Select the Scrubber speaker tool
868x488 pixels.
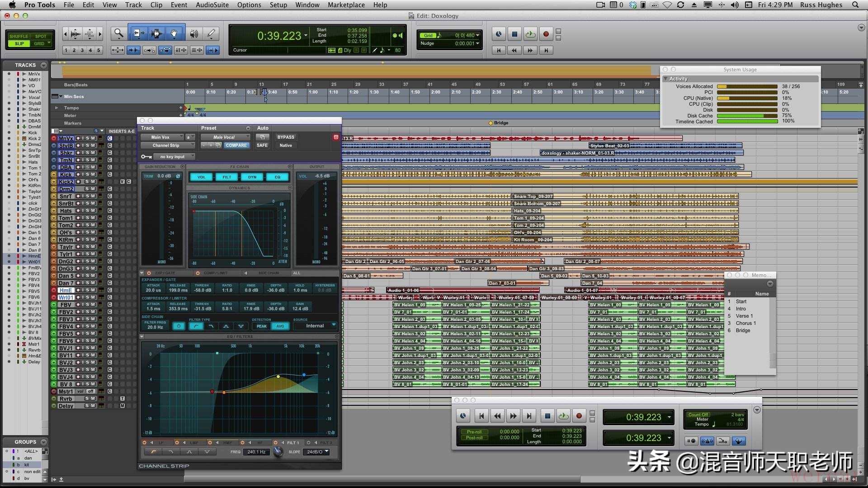point(194,33)
